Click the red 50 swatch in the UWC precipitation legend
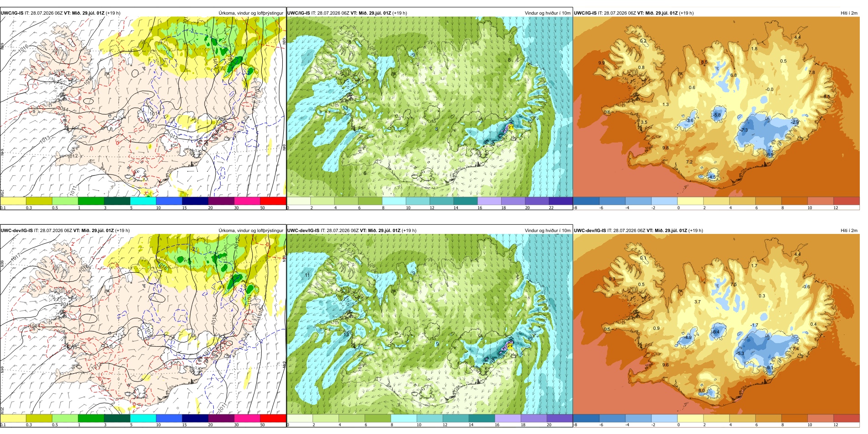868x434 pixels. [x=273, y=201]
